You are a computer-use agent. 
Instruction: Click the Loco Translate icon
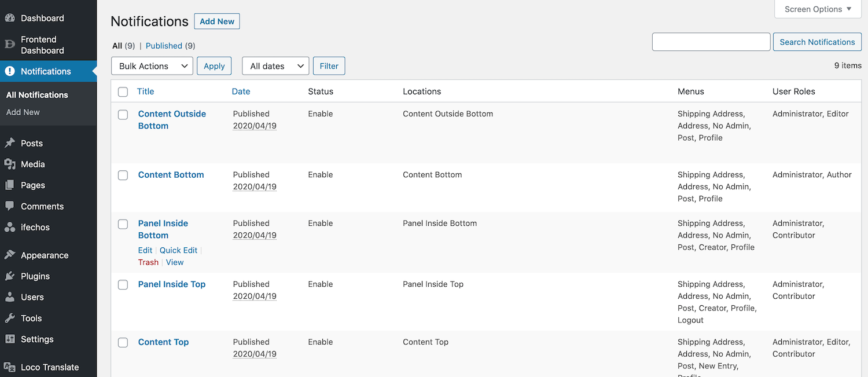[x=10, y=367]
